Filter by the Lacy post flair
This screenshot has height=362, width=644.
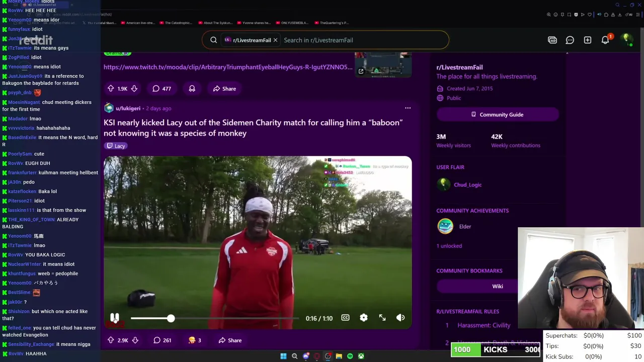pos(116,146)
